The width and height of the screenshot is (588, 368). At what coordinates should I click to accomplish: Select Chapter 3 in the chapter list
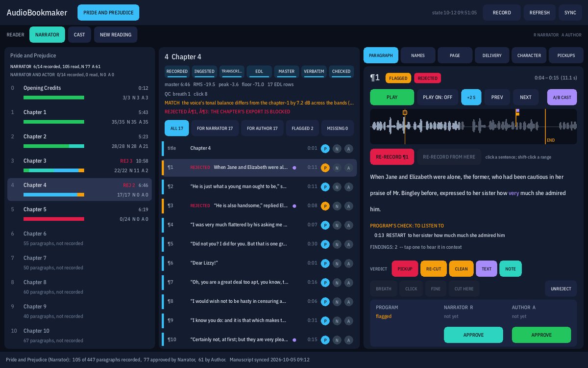pos(79,165)
